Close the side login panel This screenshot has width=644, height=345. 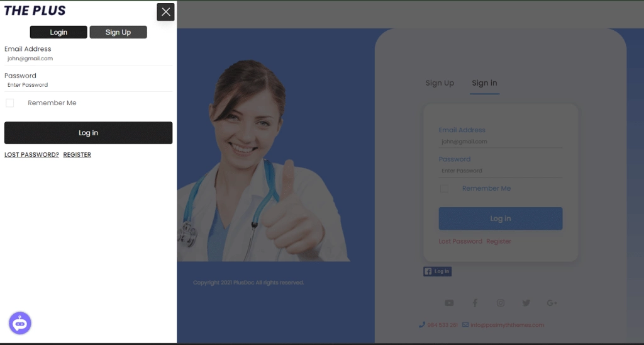[165, 12]
